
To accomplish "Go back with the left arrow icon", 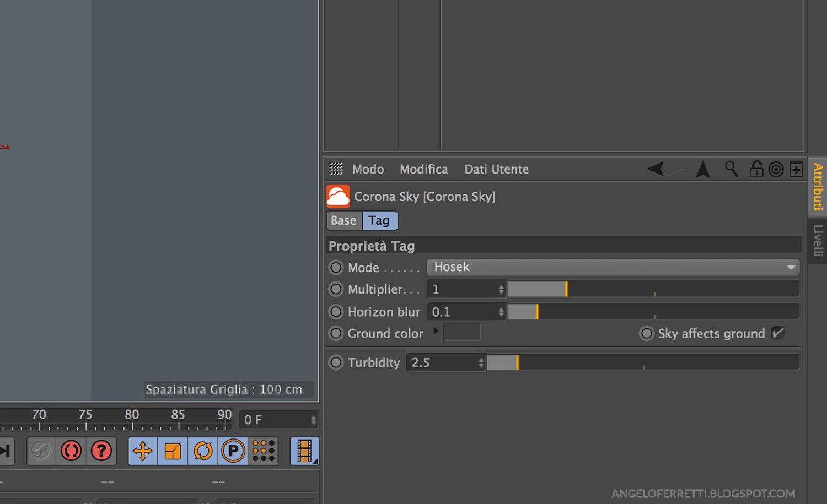I will [x=656, y=169].
